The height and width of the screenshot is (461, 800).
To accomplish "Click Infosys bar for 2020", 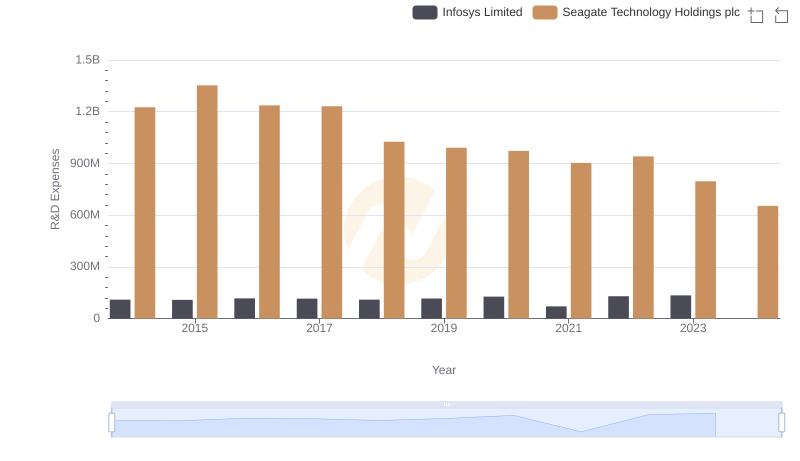I will tap(494, 308).
